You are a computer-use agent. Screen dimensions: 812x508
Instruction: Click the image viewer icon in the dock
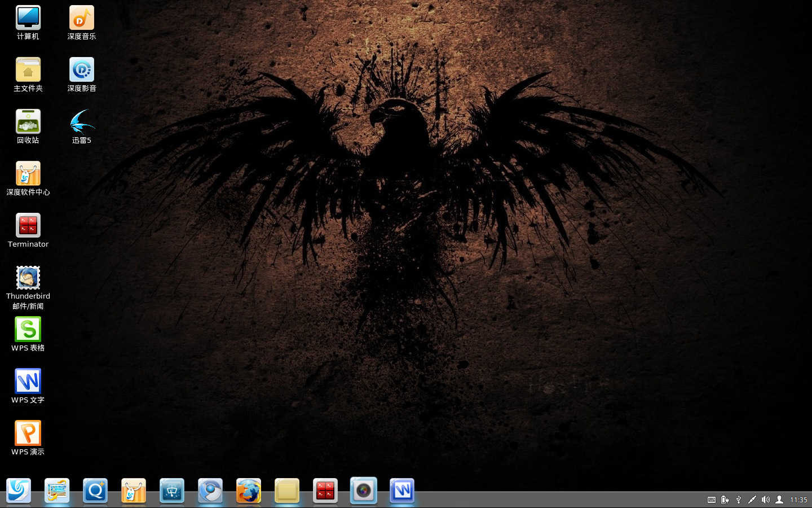(x=57, y=491)
